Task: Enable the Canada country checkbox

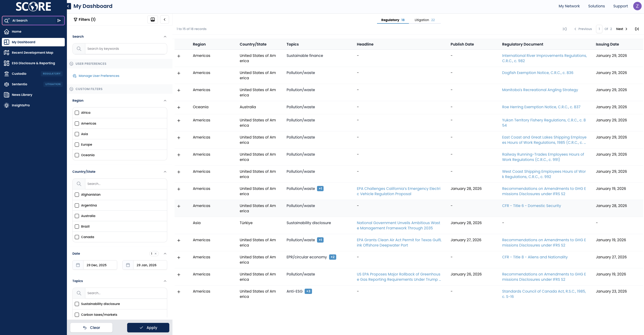Action: tap(77, 237)
